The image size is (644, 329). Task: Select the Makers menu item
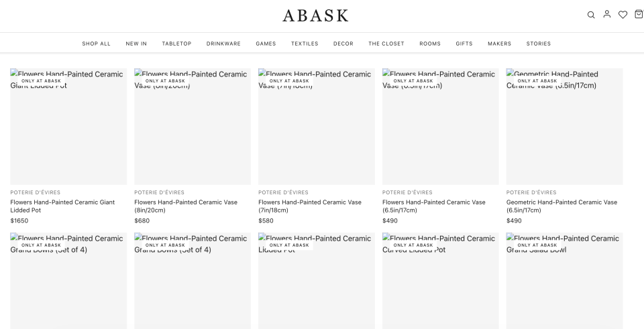point(499,44)
